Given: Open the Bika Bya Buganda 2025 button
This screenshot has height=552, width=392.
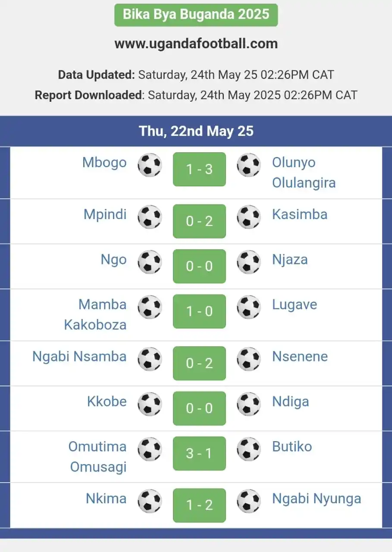Looking at the screenshot, I should coord(196,15).
